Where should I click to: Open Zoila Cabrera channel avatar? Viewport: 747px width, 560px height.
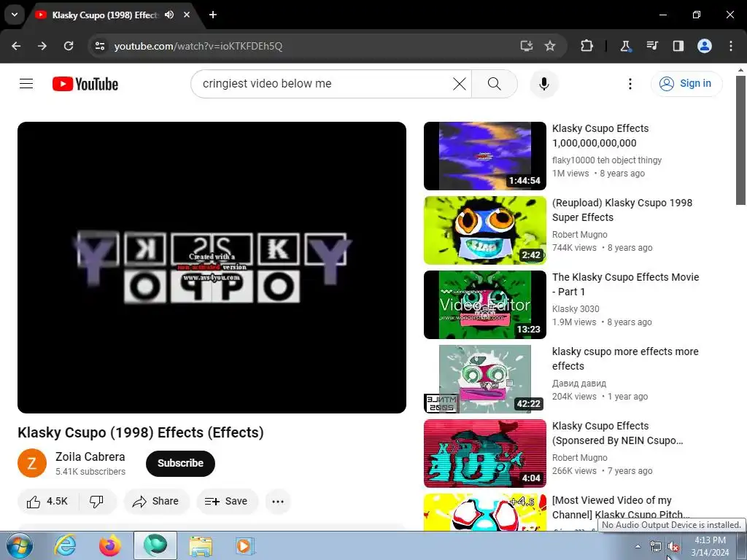point(32,463)
